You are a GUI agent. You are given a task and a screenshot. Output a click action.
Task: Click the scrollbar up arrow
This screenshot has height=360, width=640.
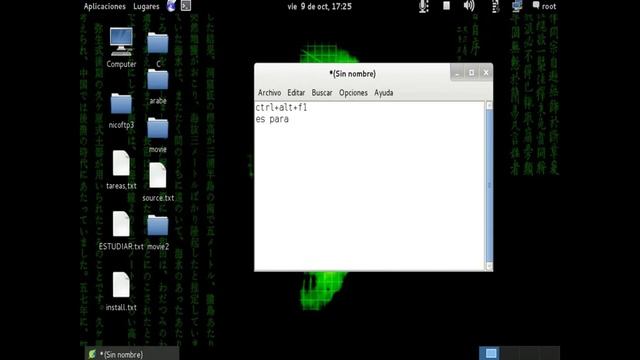(489, 105)
